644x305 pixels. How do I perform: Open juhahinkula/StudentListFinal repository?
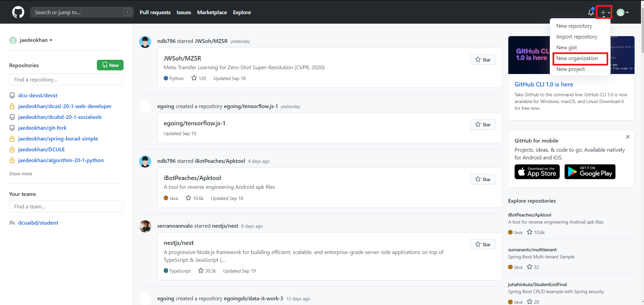pyautogui.click(x=537, y=285)
